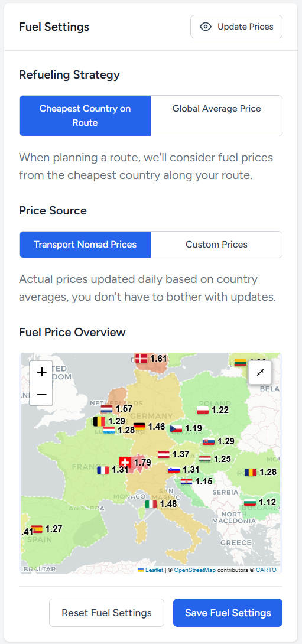
Task: Choose Custom Prices as price source
Action: tap(216, 245)
